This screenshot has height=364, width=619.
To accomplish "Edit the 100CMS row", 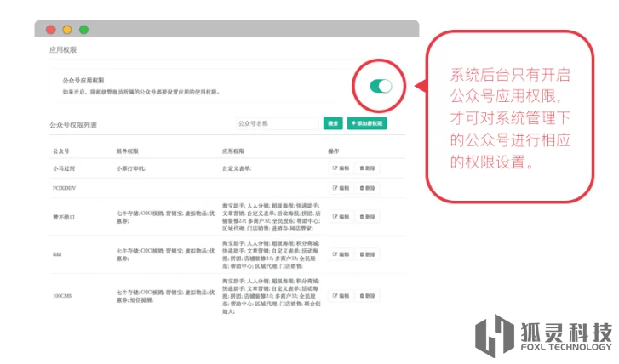I will pyautogui.click(x=341, y=296).
